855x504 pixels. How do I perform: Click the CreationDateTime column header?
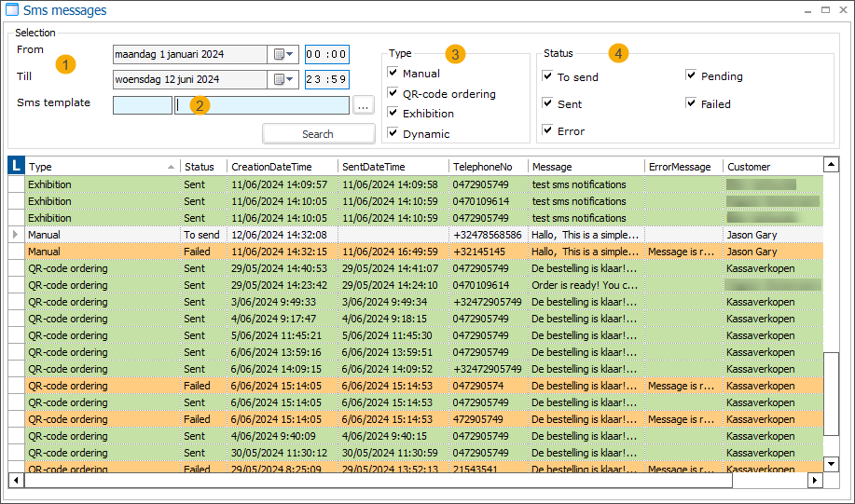[x=280, y=167]
